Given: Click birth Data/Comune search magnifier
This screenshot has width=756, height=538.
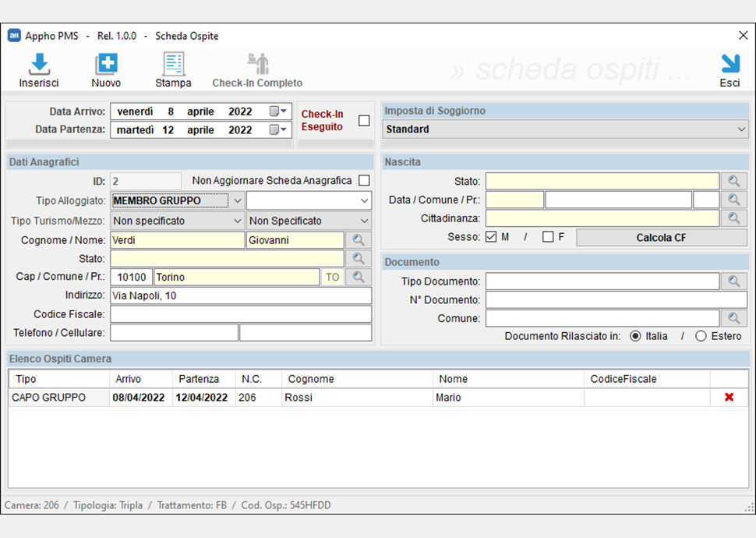Looking at the screenshot, I should [734, 200].
